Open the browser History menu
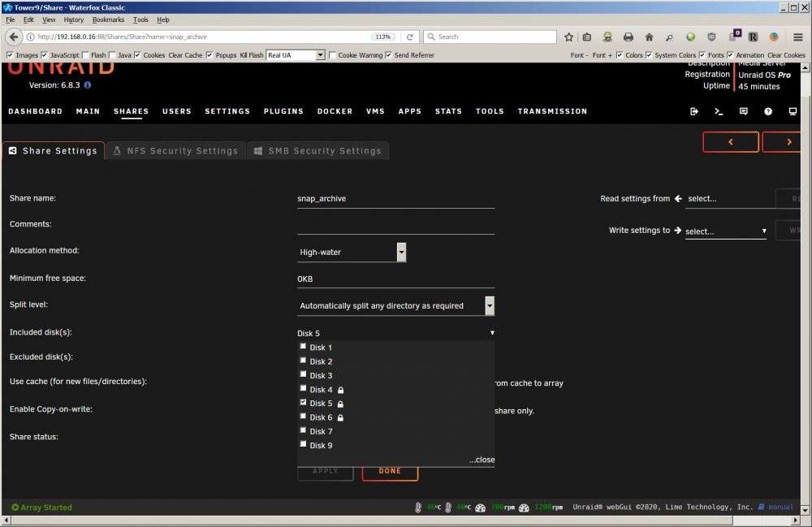The height and width of the screenshot is (527, 812). coord(74,19)
